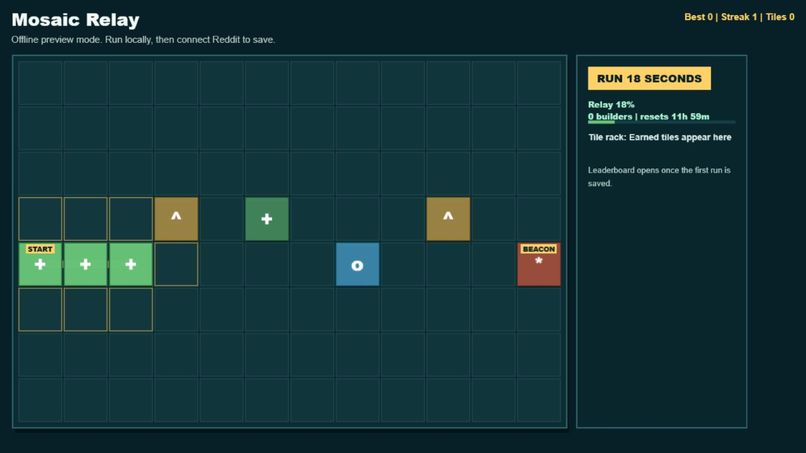Click the Relay progress bar
806x453 pixels.
click(662, 122)
